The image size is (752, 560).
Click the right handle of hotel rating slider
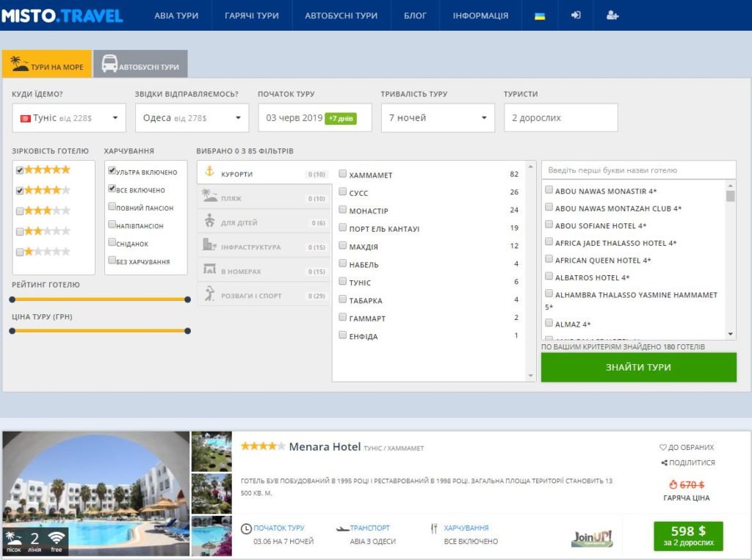187,299
